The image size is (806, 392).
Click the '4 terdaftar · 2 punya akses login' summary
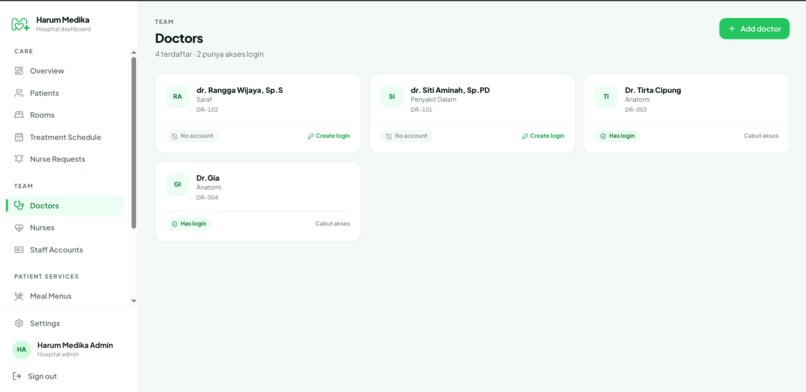coord(209,54)
